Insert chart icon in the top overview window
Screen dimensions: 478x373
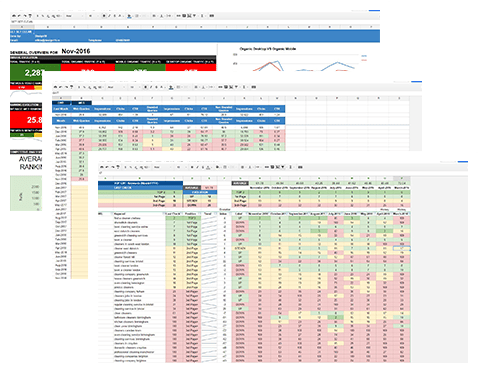pos(189,16)
